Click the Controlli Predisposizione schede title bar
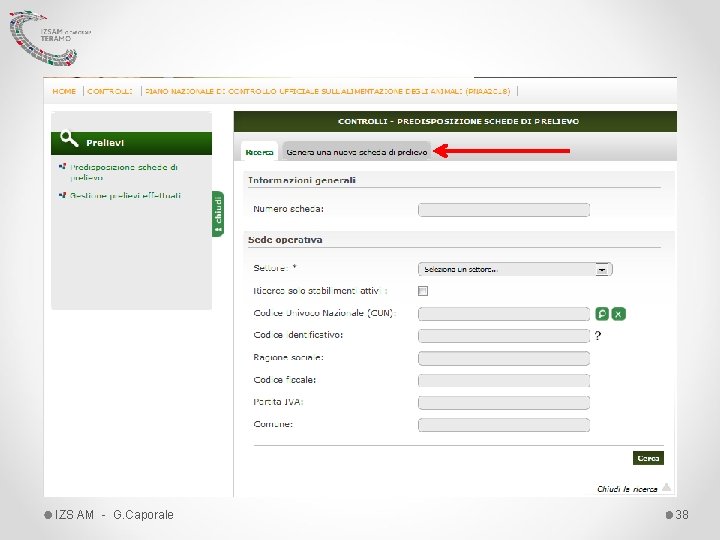Viewport: 720px width, 540px height. tap(455, 121)
